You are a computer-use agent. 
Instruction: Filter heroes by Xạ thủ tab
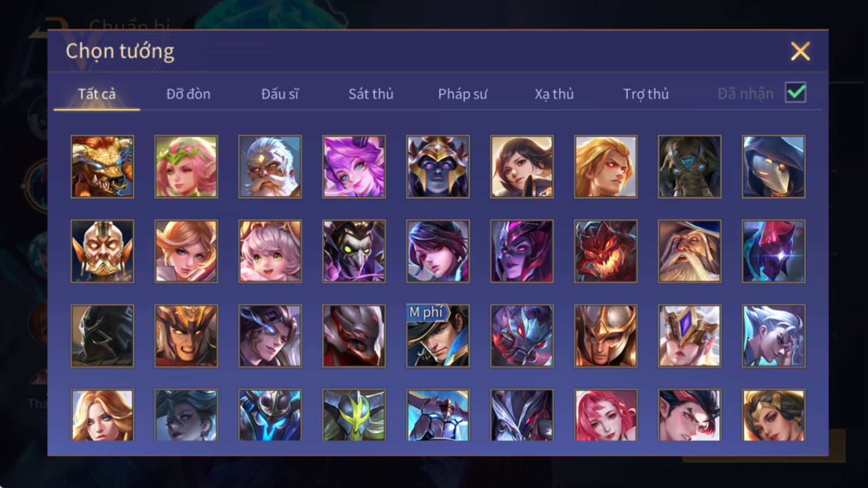click(554, 94)
